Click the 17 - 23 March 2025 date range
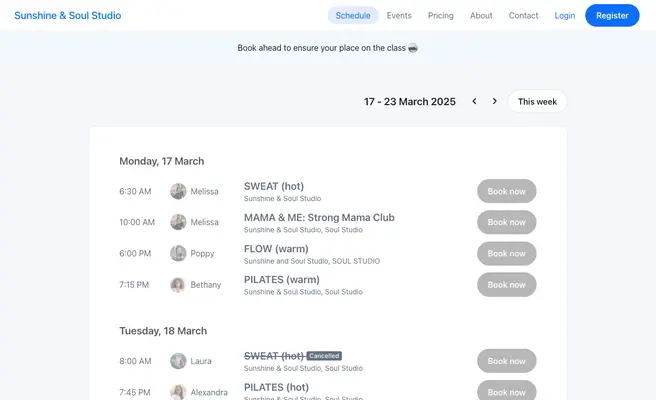Viewport: 656px width, 400px height. click(x=410, y=102)
